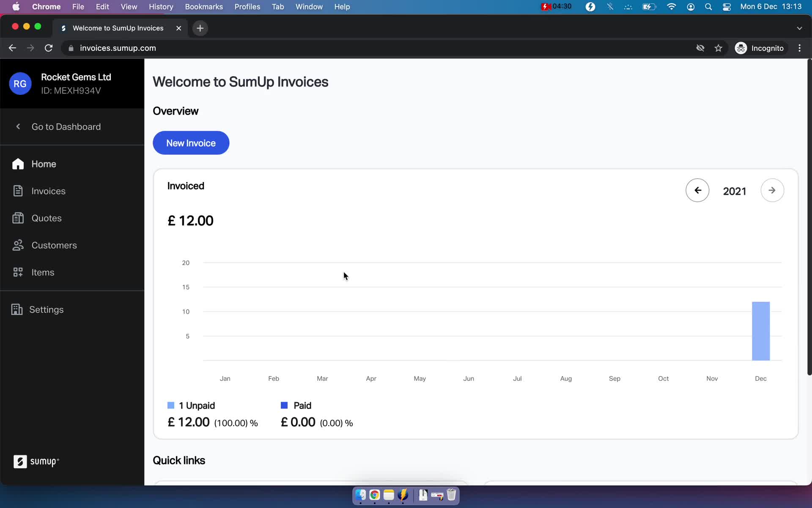This screenshot has width=812, height=508.
Task: Select the History menu item
Action: tap(161, 6)
